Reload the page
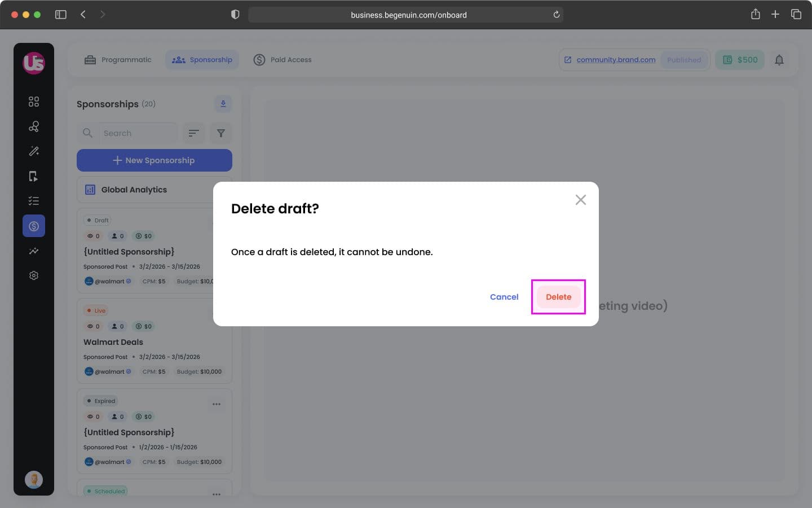Image resolution: width=812 pixels, height=508 pixels. [x=557, y=15]
